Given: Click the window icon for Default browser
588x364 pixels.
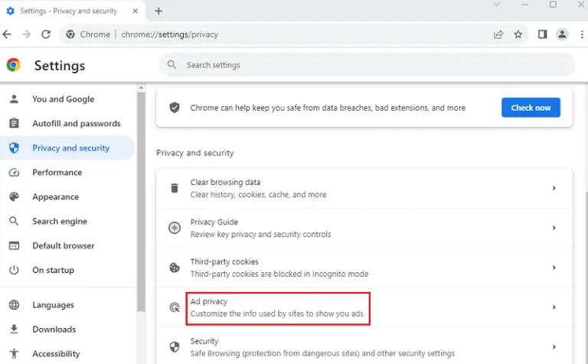Looking at the screenshot, I should click(14, 245).
